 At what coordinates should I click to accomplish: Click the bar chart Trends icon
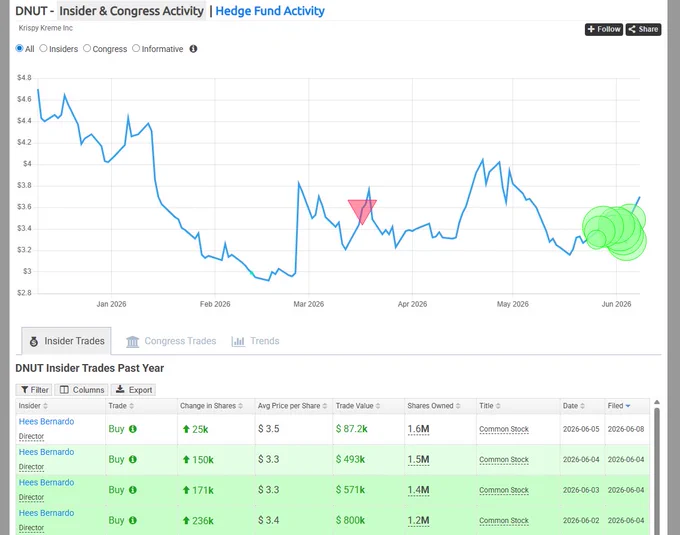pos(238,342)
